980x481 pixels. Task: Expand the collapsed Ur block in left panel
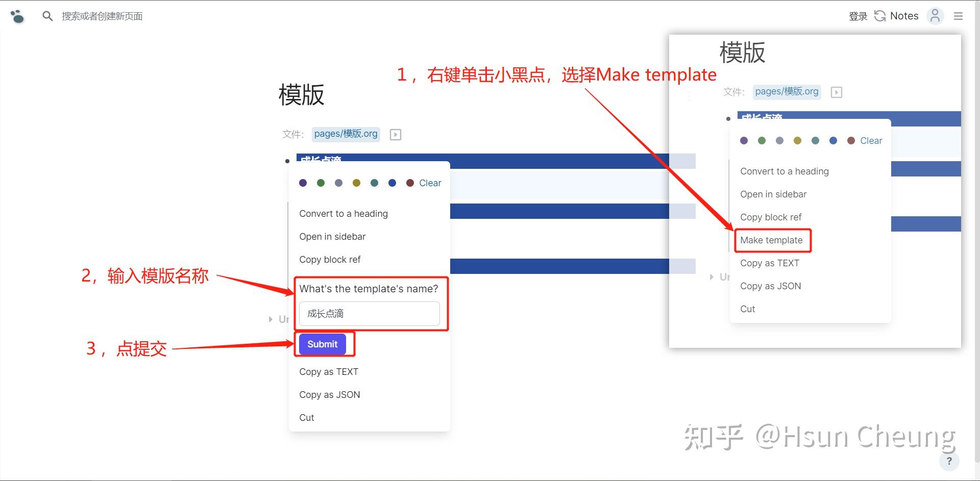271,319
